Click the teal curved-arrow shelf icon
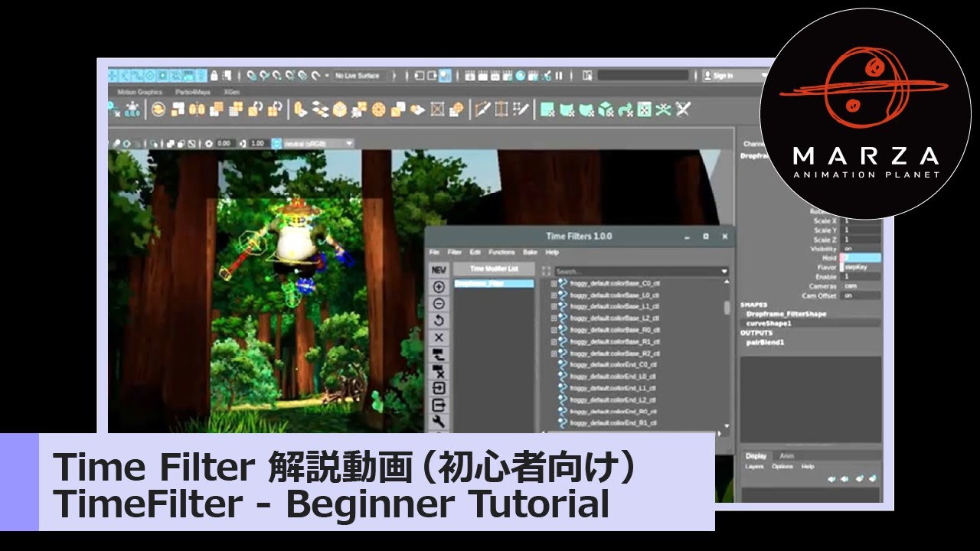This screenshot has height=551, width=980. point(626,109)
